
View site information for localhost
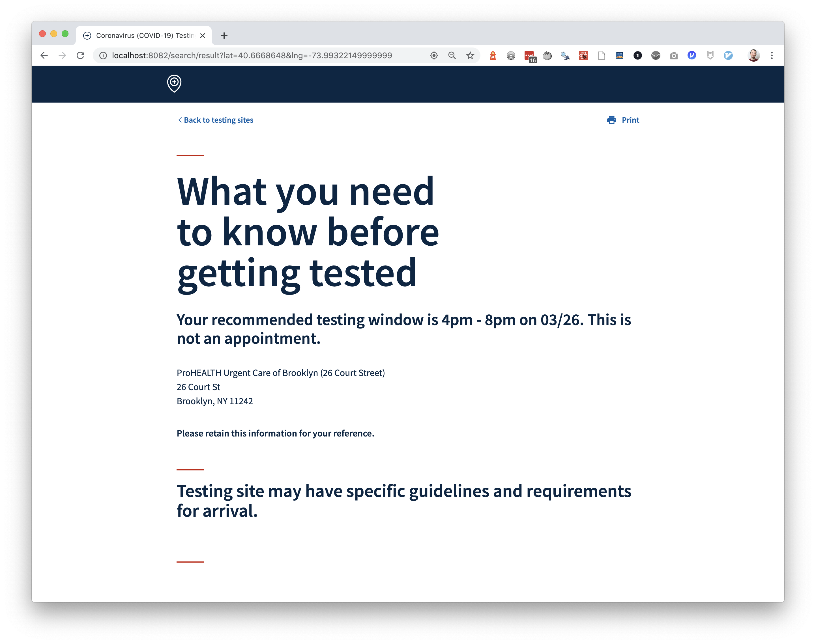click(103, 56)
